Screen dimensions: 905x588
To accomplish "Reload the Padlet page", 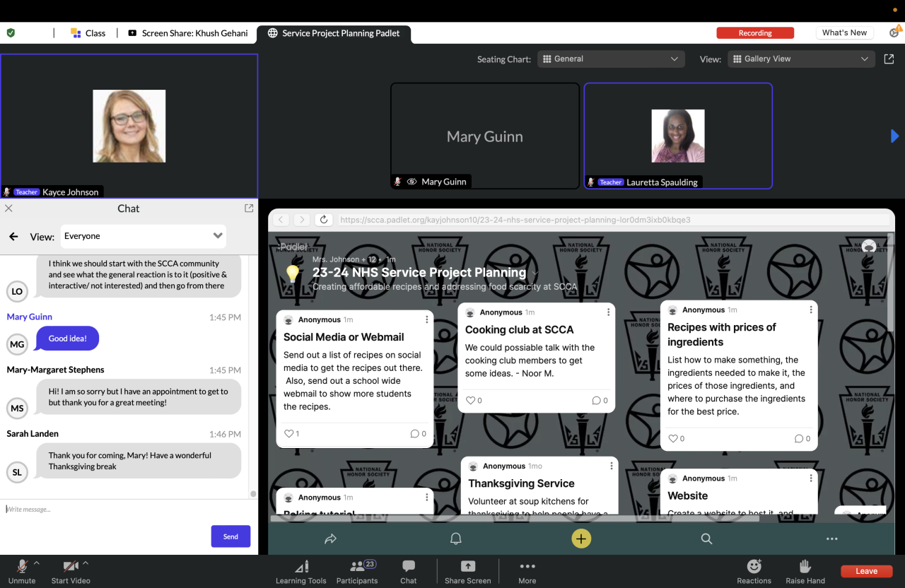I will pyautogui.click(x=324, y=220).
